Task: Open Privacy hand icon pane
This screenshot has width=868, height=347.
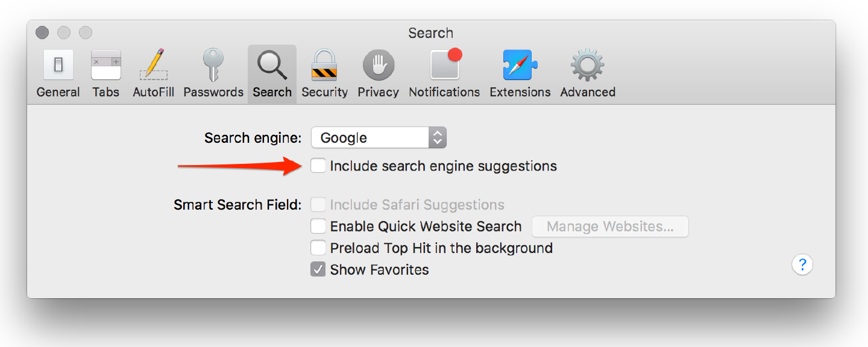Action: (378, 66)
